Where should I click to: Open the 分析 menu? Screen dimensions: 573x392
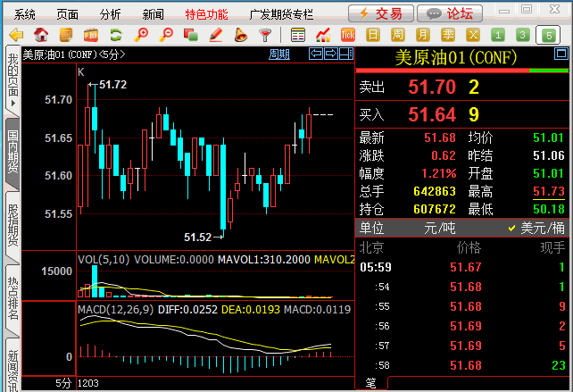click(x=111, y=14)
